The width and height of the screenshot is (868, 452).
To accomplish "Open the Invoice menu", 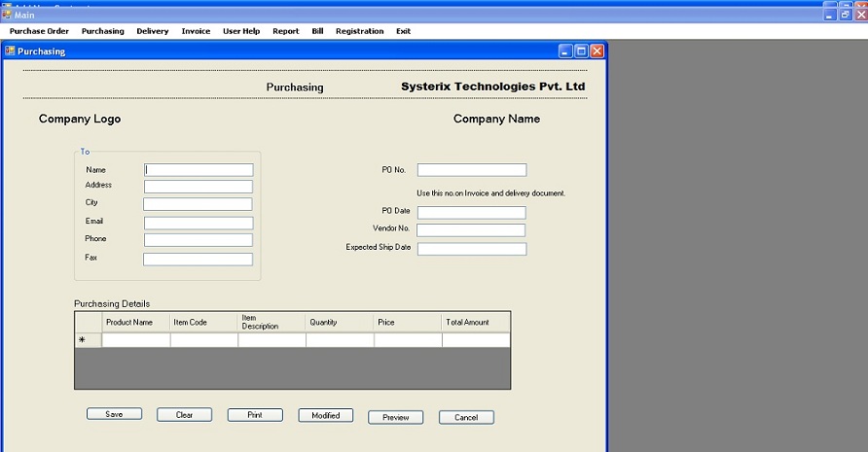I will pyautogui.click(x=196, y=31).
